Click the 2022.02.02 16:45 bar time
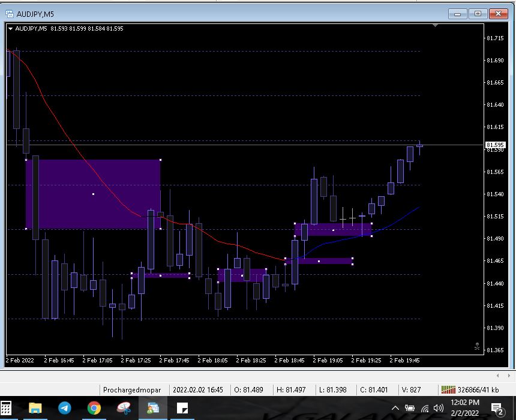The height and width of the screenshot is (420, 516). click(x=198, y=390)
